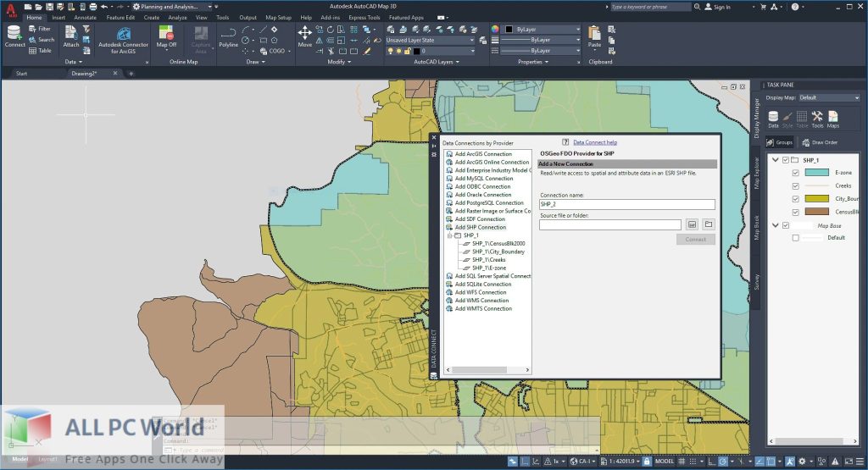The image size is (868, 470).
Task: Switch to the Start document tab
Action: point(21,74)
